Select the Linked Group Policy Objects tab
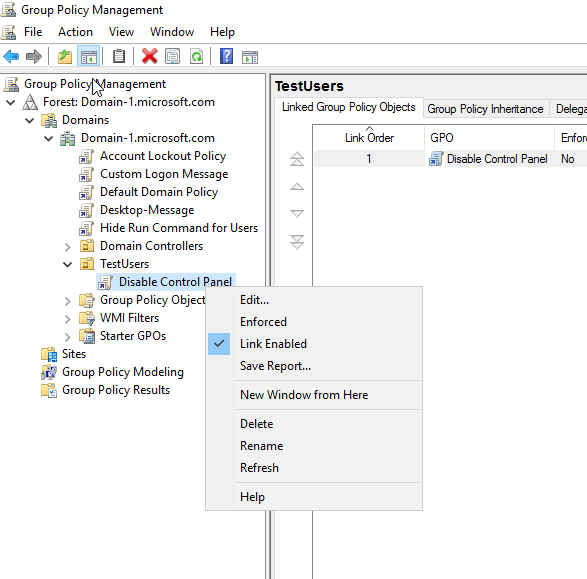 point(349,107)
